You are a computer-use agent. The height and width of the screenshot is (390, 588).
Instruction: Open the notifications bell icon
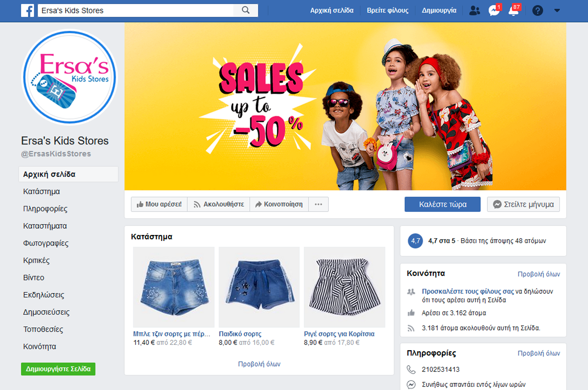513,11
